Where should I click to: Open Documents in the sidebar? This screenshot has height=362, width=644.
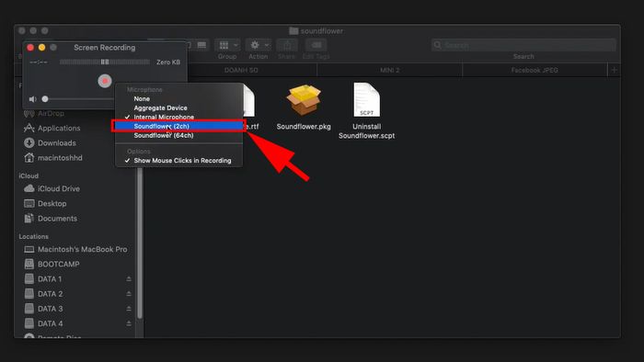click(57, 218)
